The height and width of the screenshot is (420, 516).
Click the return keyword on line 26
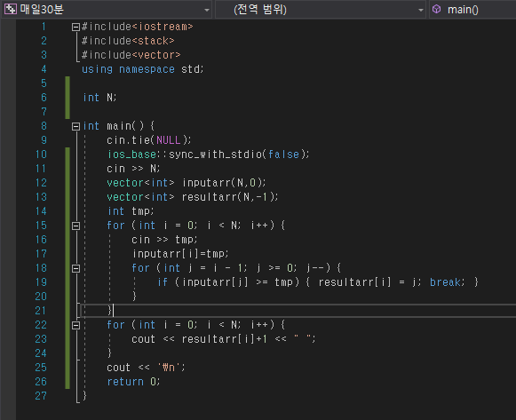pos(125,382)
